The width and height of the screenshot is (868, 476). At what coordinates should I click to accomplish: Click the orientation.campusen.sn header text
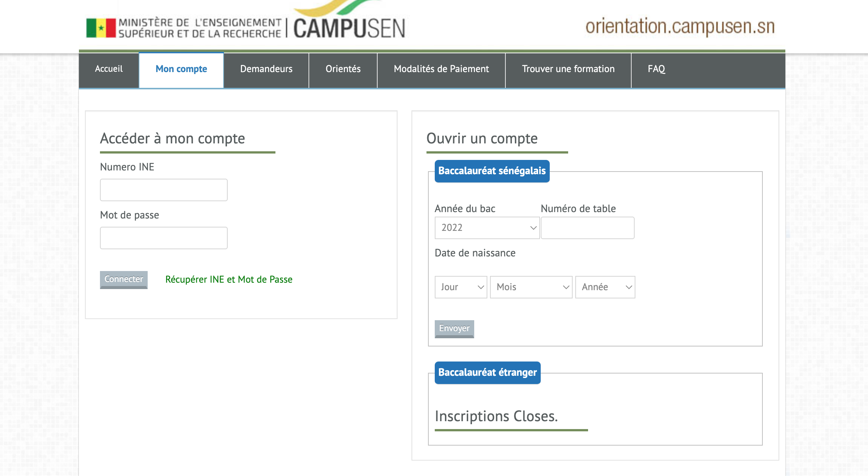(x=680, y=27)
